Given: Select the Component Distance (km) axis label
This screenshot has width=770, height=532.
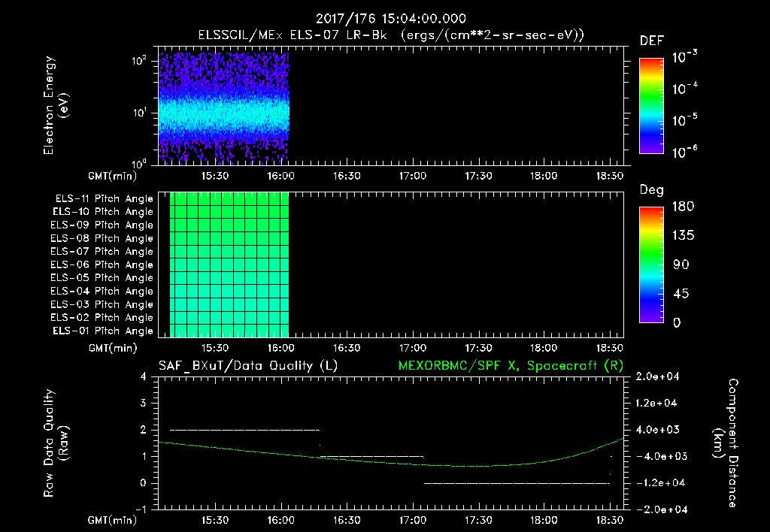Looking at the screenshot, I should coord(726,443).
